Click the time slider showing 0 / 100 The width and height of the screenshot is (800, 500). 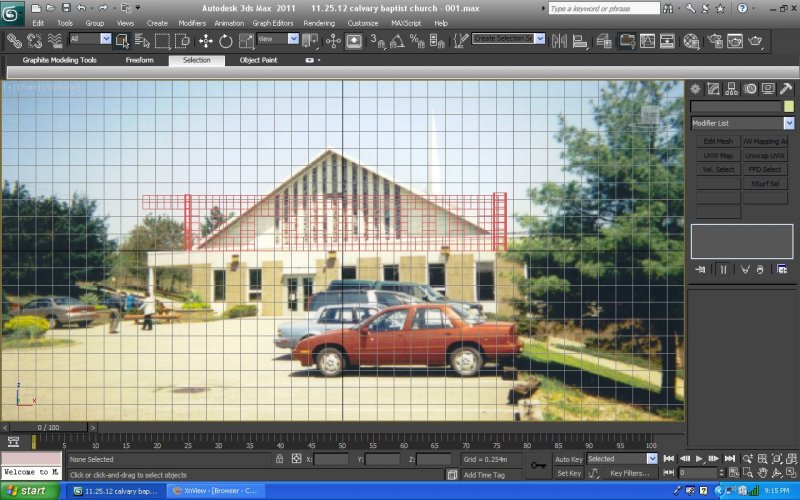pyautogui.click(x=48, y=428)
